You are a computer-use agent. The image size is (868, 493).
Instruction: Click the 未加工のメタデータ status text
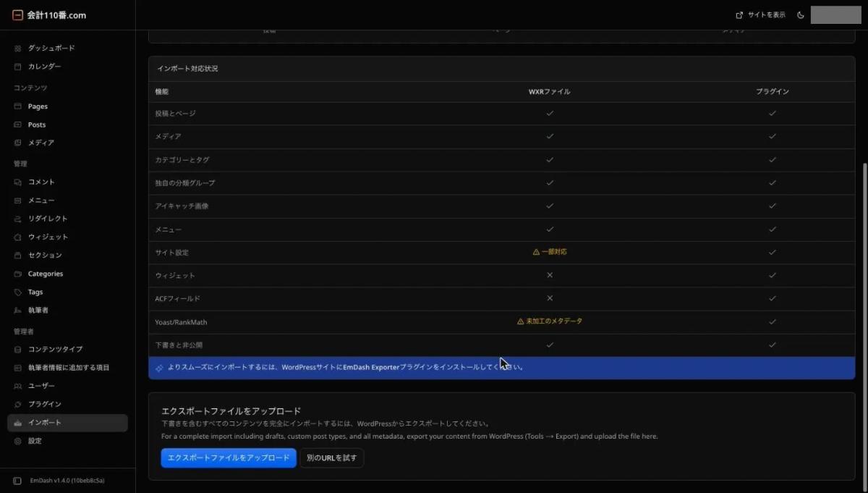click(554, 321)
